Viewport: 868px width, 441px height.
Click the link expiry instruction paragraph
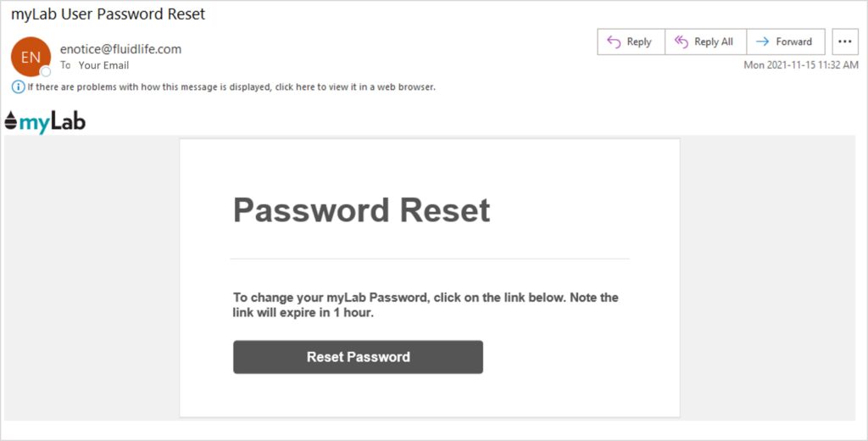(x=426, y=305)
